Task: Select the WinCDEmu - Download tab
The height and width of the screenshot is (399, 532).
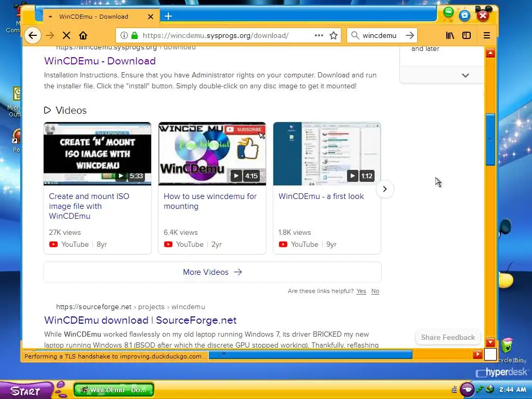Action: 101,16
